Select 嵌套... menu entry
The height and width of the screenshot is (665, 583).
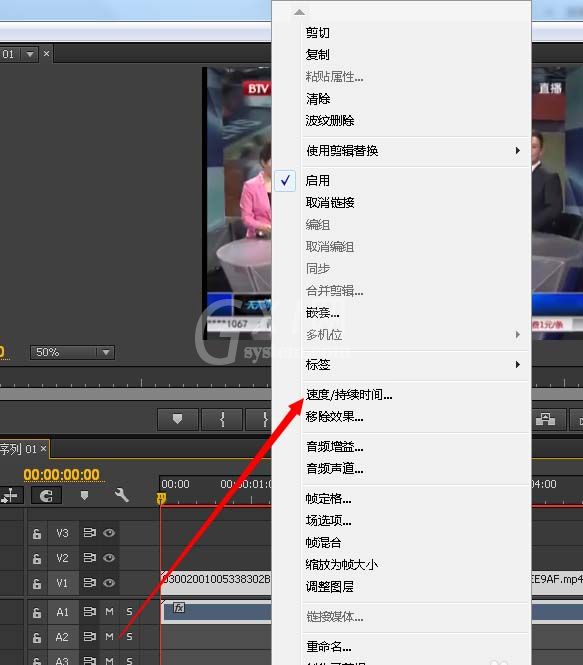pyautogui.click(x=322, y=313)
